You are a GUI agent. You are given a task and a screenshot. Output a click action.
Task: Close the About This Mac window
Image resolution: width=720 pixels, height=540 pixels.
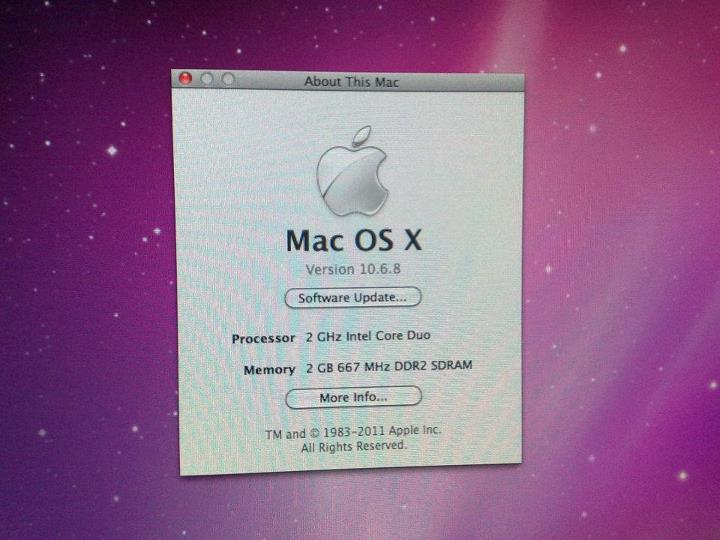pyautogui.click(x=186, y=79)
